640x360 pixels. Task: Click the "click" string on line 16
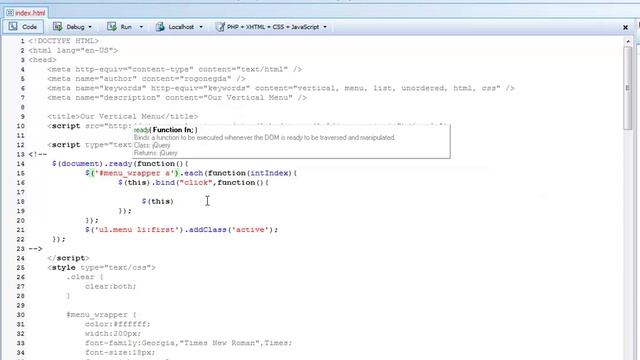196,182
